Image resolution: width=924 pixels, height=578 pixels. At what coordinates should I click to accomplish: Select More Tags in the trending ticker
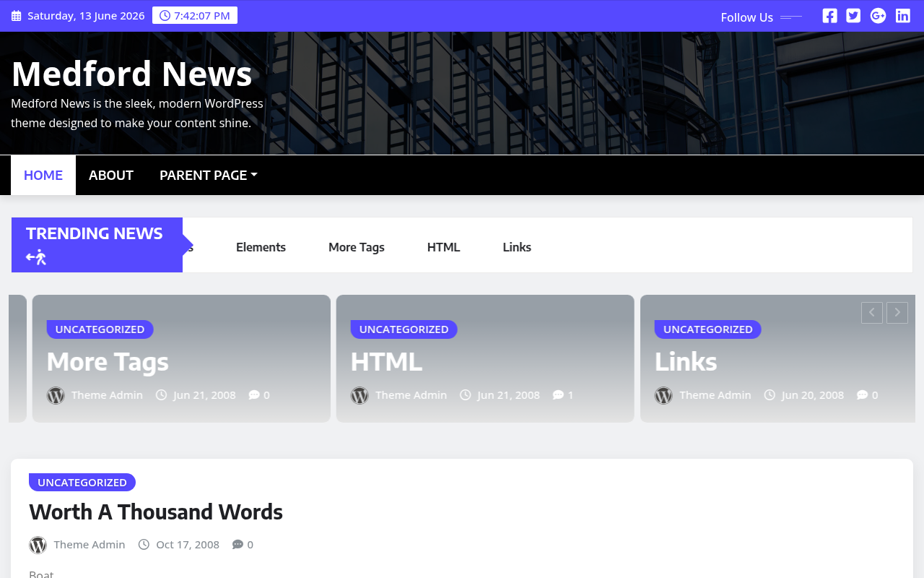click(357, 247)
